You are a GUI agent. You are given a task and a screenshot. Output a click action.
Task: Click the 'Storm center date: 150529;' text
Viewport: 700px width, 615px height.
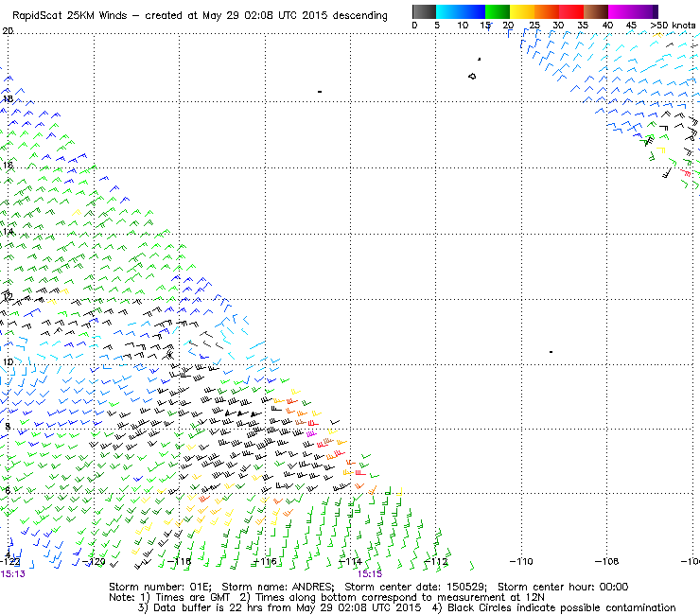pyautogui.click(x=416, y=587)
